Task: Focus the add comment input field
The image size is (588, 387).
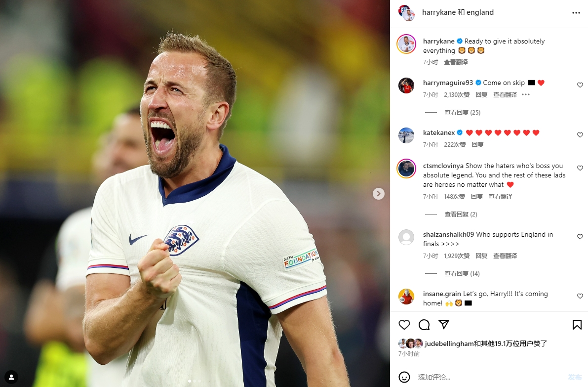Action: [487, 377]
